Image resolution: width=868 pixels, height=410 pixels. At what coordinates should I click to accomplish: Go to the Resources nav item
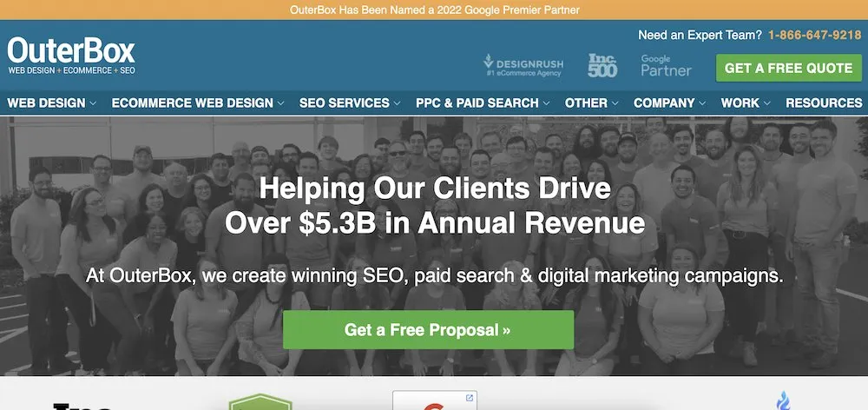coord(824,103)
